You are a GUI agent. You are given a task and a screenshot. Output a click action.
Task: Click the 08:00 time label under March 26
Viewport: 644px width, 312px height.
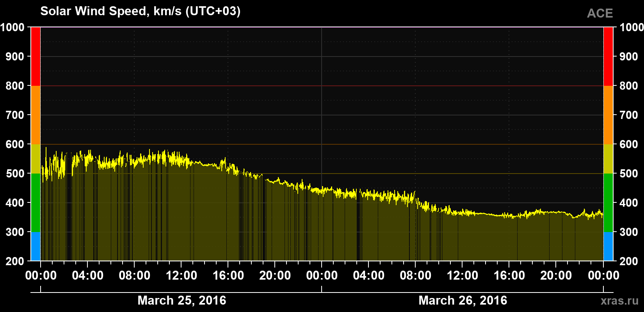click(415, 275)
